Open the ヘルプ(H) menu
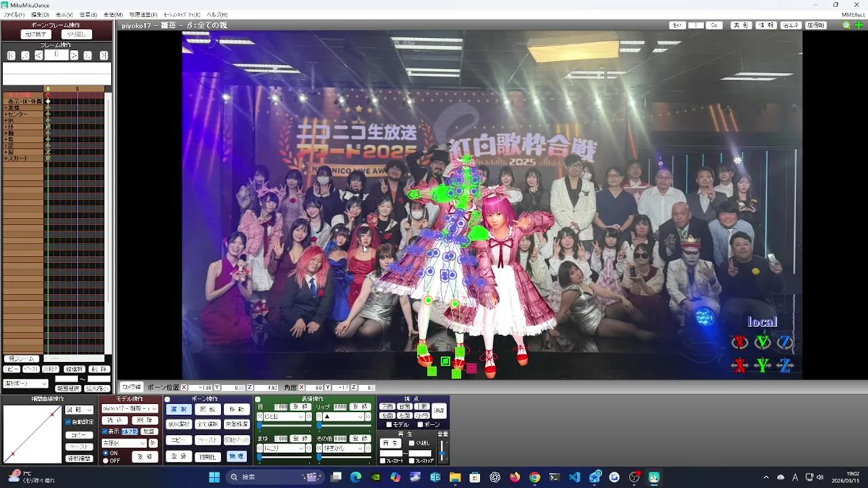The image size is (868, 488). pyautogui.click(x=217, y=14)
